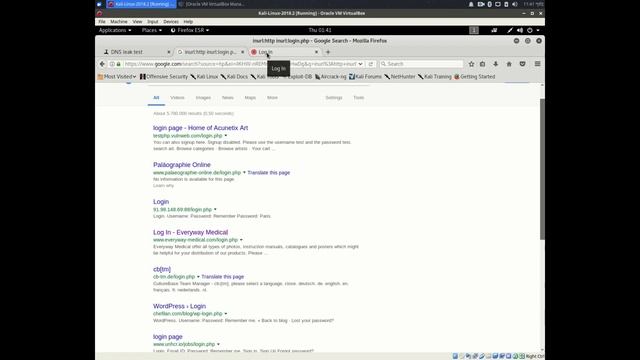
Task: Open Log In - Everyway Medical result
Action: (x=191, y=232)
